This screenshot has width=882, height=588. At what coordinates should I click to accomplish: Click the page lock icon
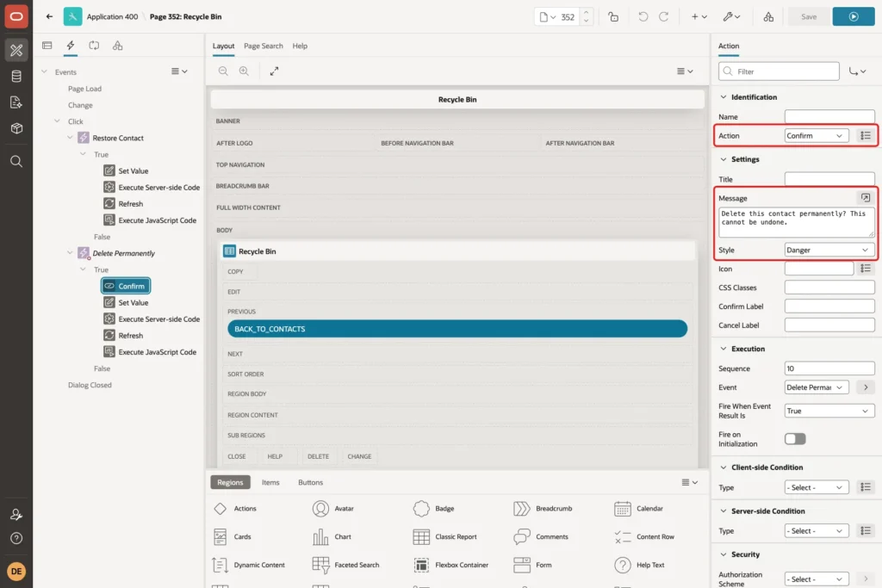[613, 16]
